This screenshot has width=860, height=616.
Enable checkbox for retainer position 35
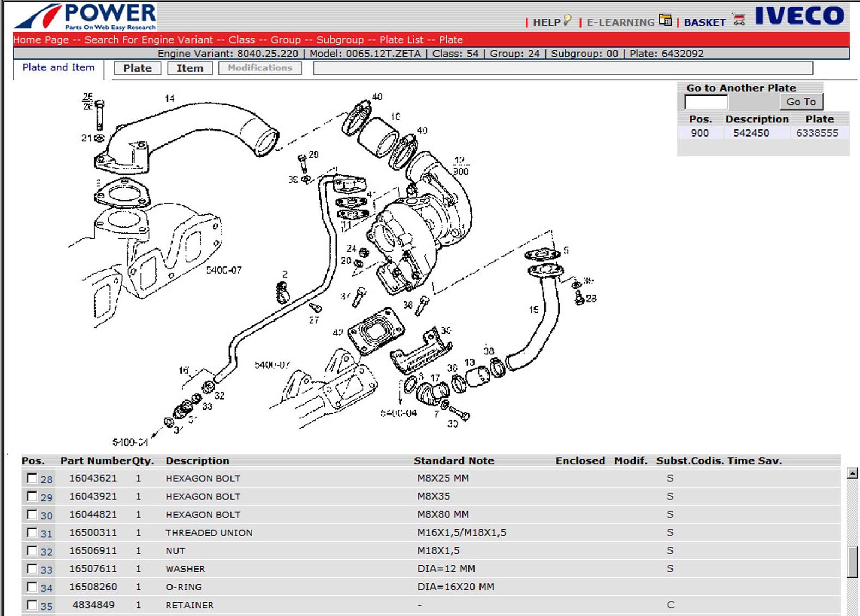point(32,605)
